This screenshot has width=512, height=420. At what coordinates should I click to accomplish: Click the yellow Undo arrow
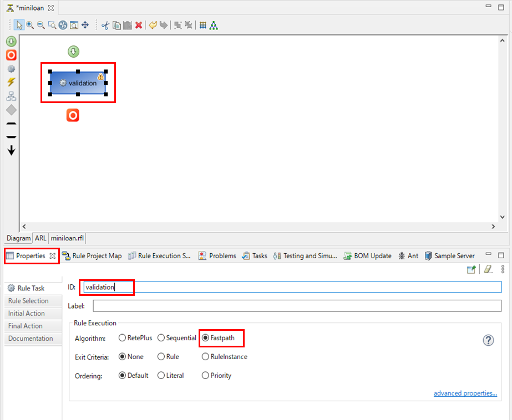pyautogui.click(x=153, y=25)
